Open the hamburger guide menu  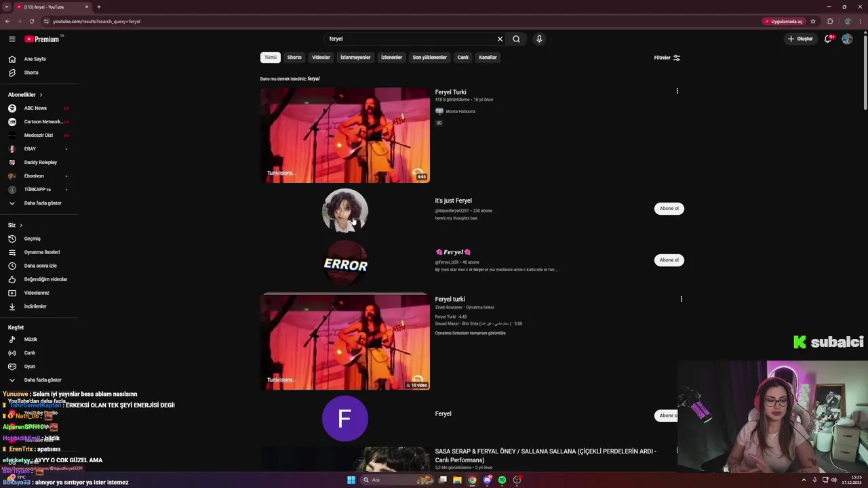(x=12, y=39)
